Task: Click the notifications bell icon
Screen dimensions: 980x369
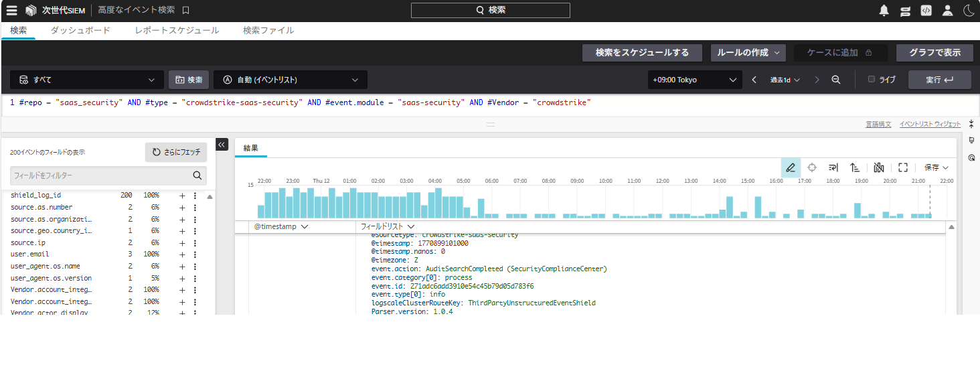Action: tap(884, 10)
